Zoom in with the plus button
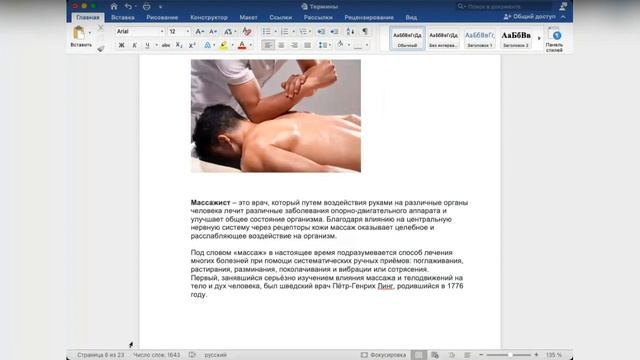640x360 pixels. (x=536, y=355)
